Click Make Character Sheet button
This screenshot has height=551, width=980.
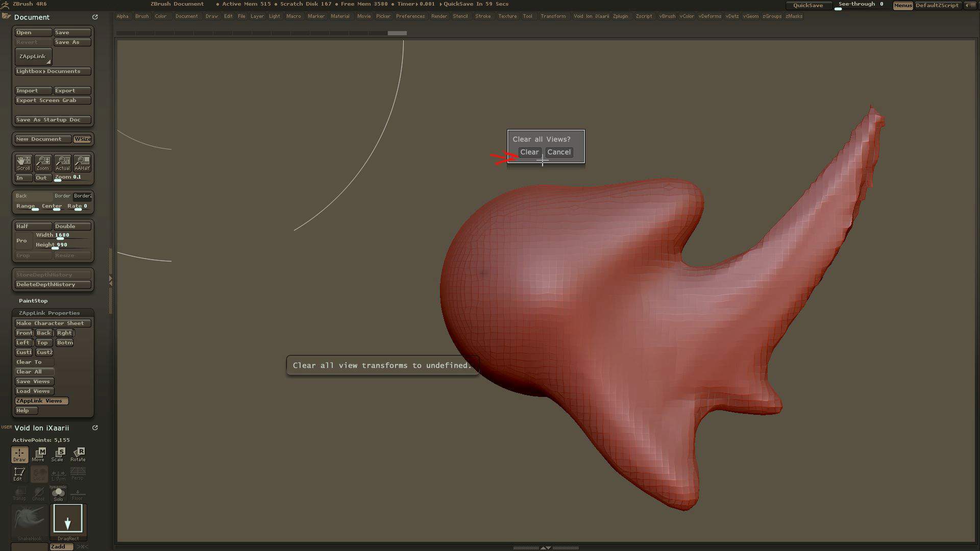(x=53, y=323)
